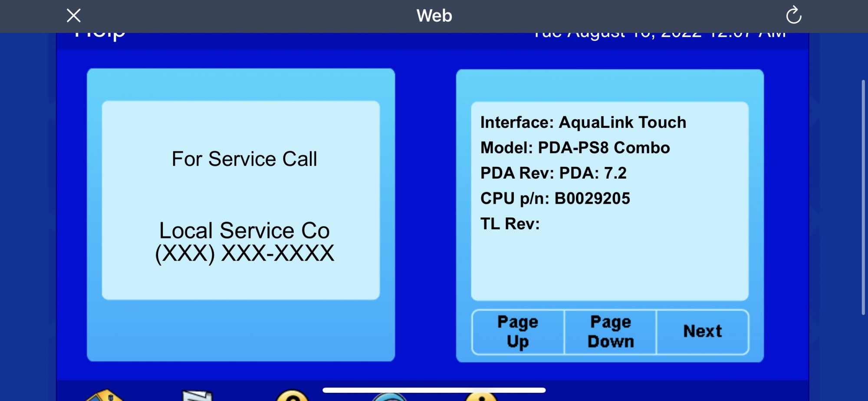Click the 'PDA Rev: PDA: 7.2' line
The width and height of the screenshot is (868, 401).
click(553, 173)
